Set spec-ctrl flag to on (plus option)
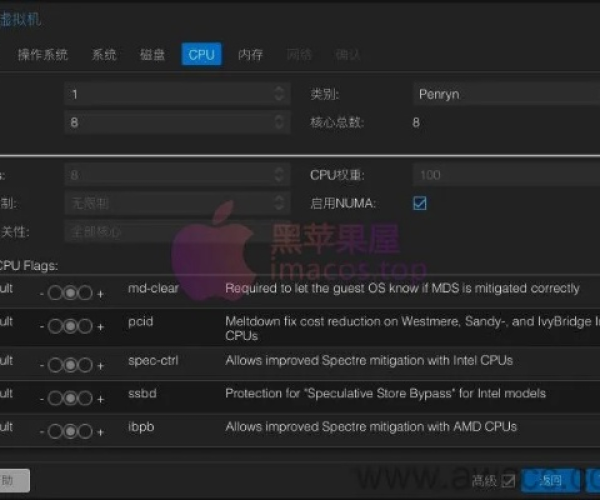 85,365
